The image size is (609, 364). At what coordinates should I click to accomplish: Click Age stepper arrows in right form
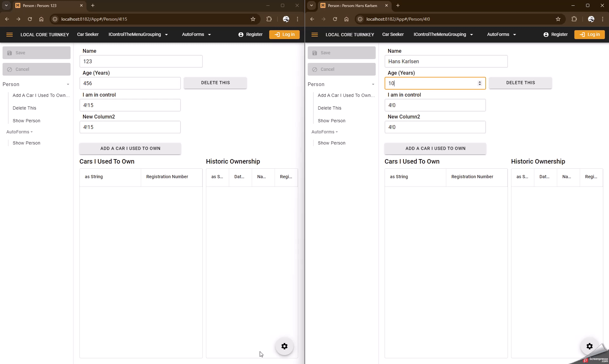coord(480,83)
